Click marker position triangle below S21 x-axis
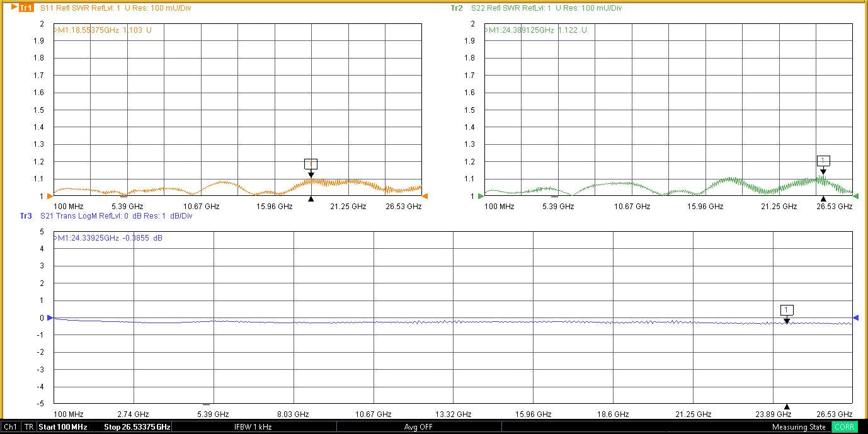 [x=786, y=406]
